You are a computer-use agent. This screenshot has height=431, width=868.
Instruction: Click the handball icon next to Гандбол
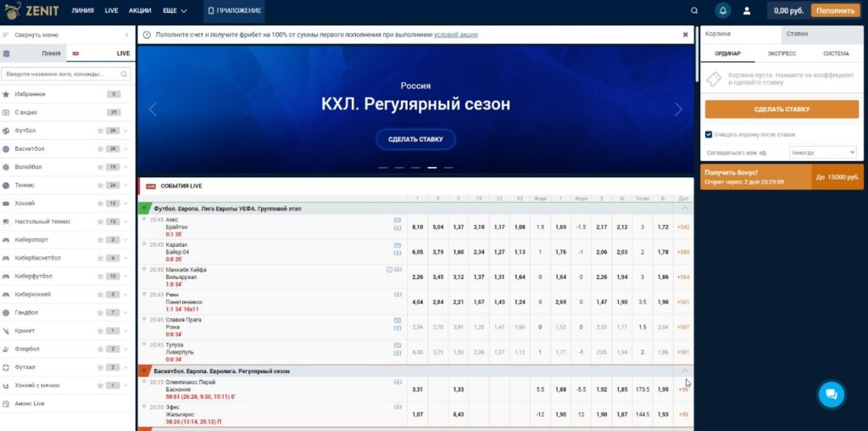6,313
